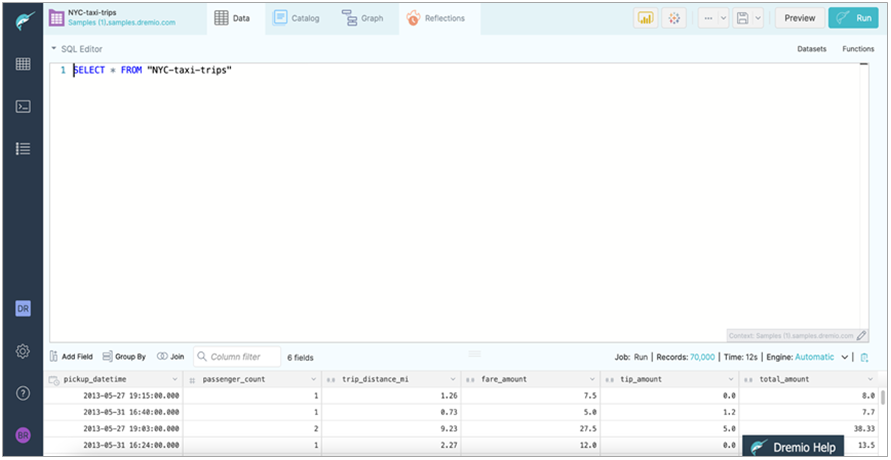Open tip_amount column dropdown menu
891x460 pixels.
click(x=731, y=379)
